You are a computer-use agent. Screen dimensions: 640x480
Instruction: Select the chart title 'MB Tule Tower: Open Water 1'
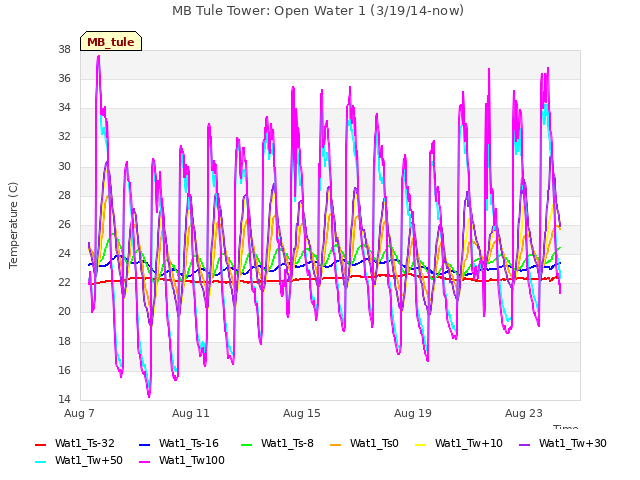(x=269, y=11)
